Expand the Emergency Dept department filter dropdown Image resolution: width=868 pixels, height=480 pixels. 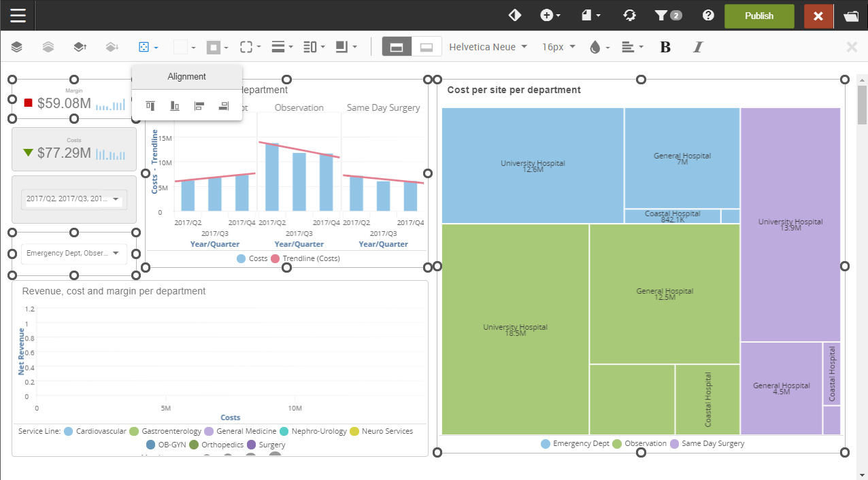point(73,254)
